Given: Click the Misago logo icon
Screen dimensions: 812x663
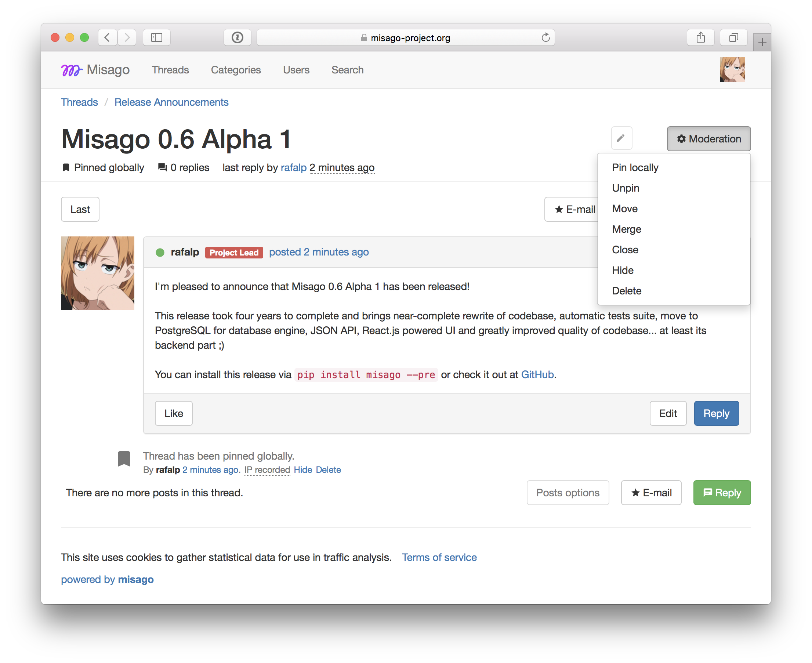Looking at the screenshot, I should [72, 70].
